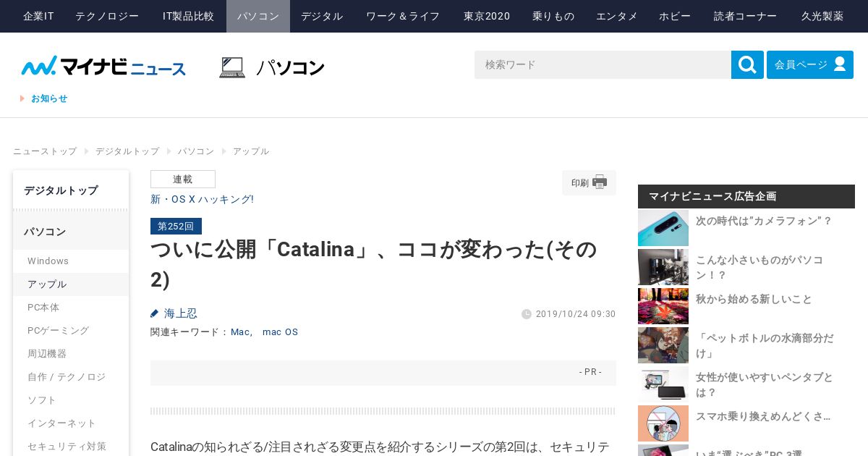Focus the 検索ワード search field
This screenshot has height=456, width=868.
pos(603,64)
